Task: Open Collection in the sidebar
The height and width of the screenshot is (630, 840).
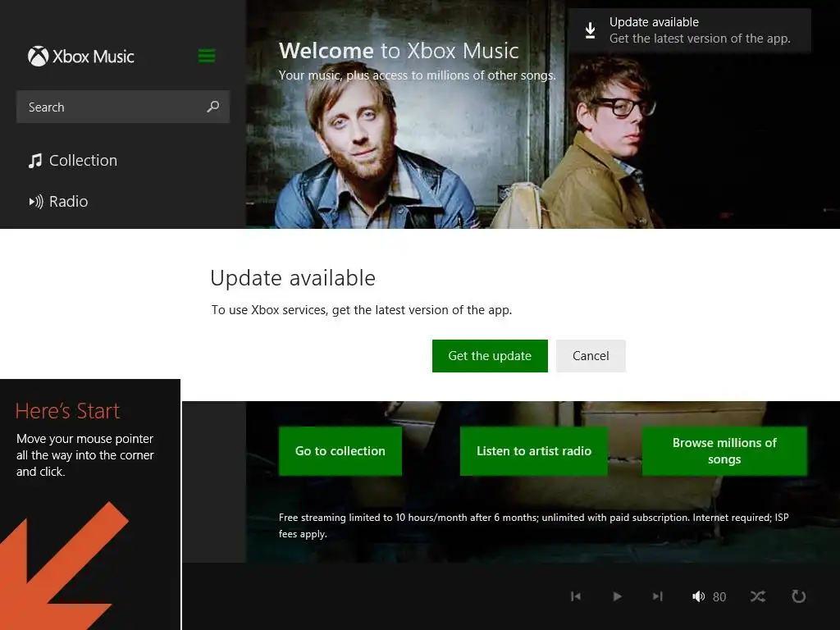Action: 73,160
